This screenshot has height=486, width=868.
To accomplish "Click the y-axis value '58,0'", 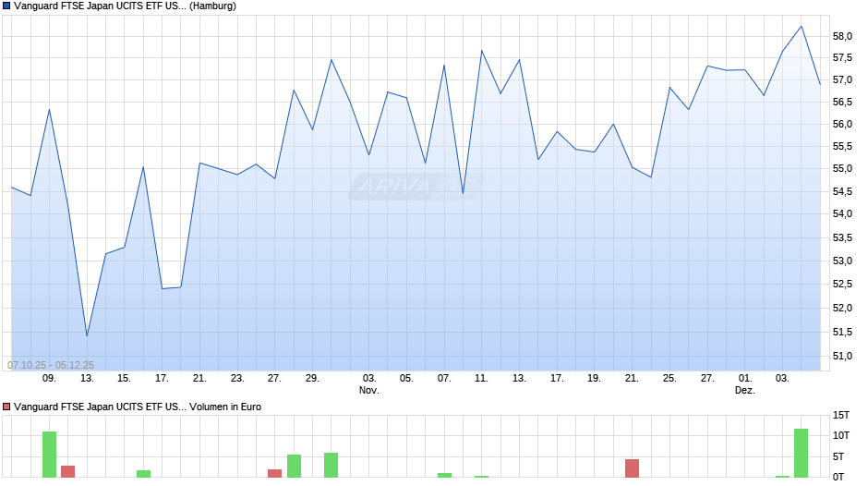I will [842, 37].
